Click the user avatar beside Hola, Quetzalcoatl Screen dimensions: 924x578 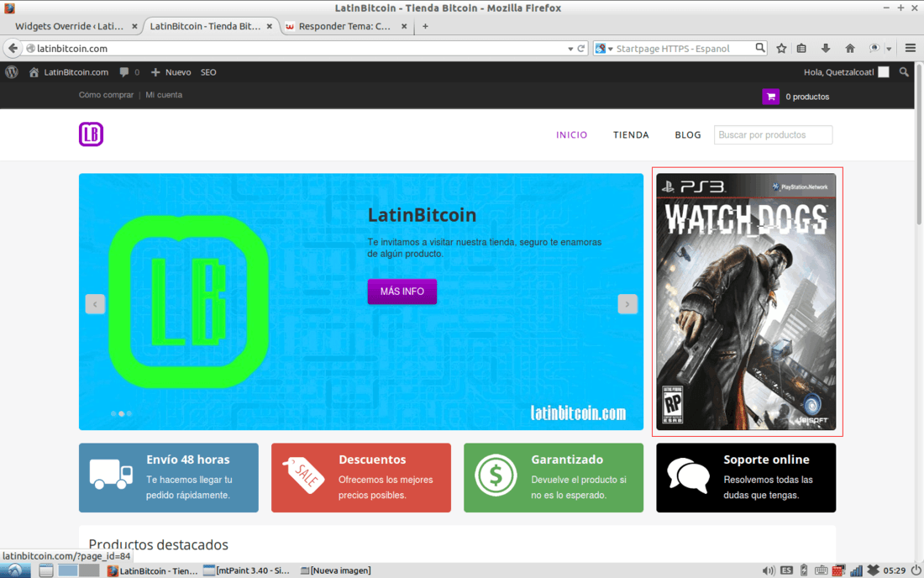point(884,72)
